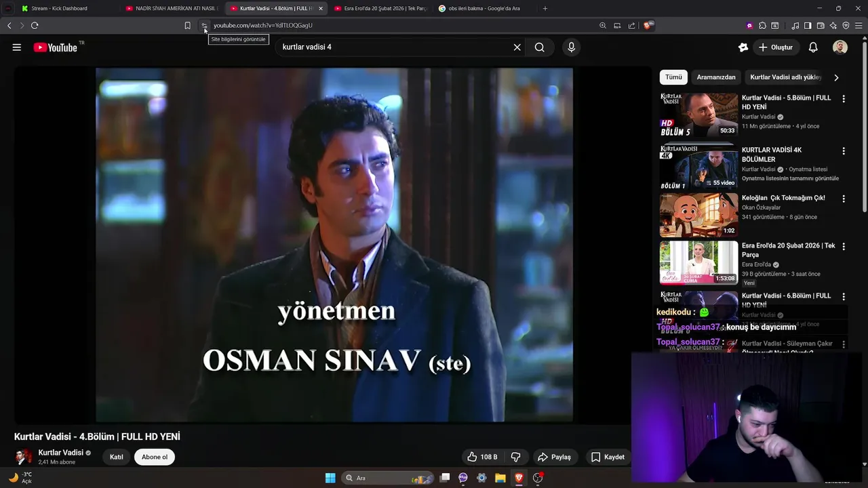This screenshot has height=488, width=868.
Task: Switch to NADİR SİYAH AMERİKAN ATI tab
Action: coord(172,8)
